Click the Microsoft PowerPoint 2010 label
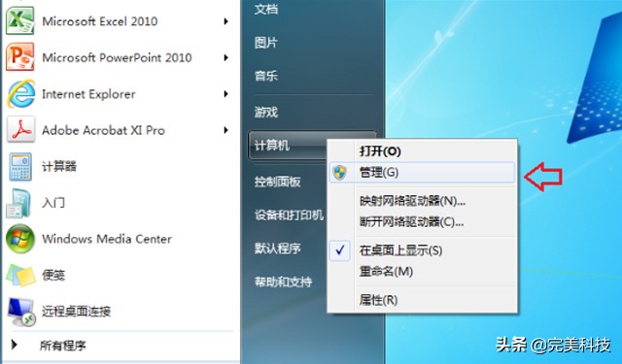This screenshot has width=622, height=364. (117, 57)
